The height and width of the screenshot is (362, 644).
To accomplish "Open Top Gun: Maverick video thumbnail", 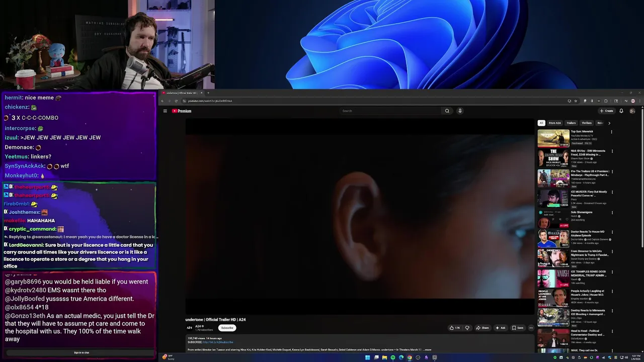I will [x=553, y=138].
